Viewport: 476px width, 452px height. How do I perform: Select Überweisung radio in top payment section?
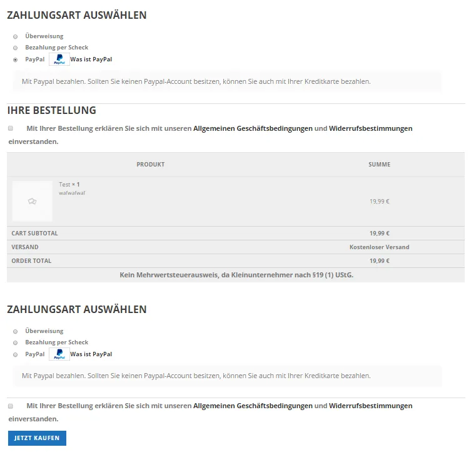[15, 36]
